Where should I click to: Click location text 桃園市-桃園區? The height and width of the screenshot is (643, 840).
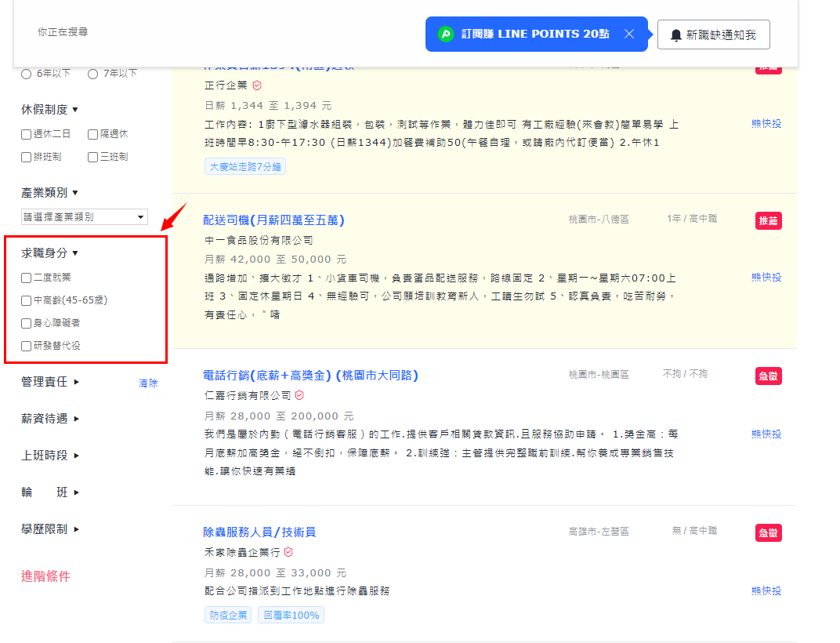pos(599,374)
